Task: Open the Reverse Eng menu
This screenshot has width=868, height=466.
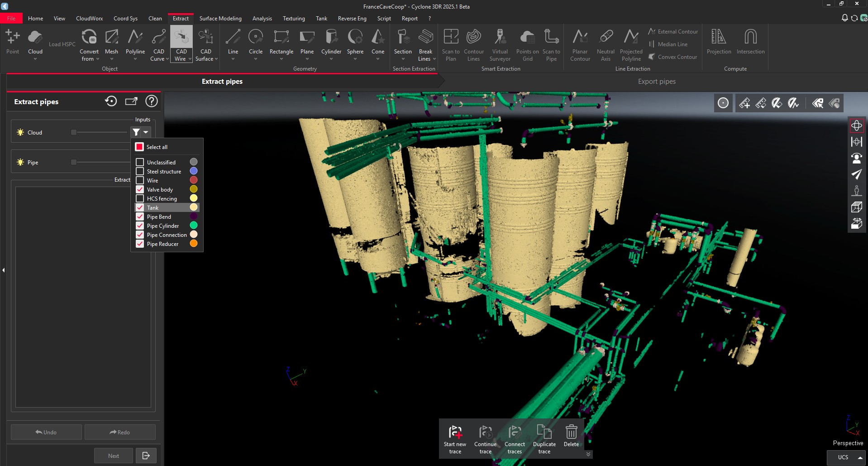Action: pos(352,18)
